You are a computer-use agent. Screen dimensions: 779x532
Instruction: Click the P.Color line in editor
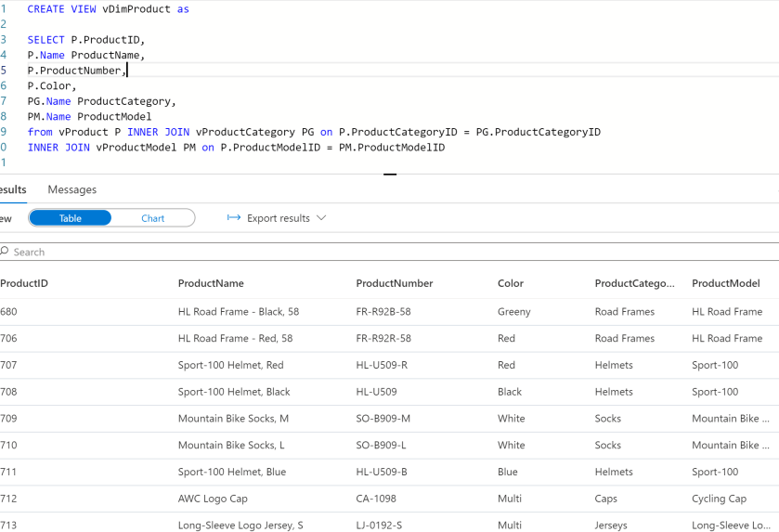(52, 86)
